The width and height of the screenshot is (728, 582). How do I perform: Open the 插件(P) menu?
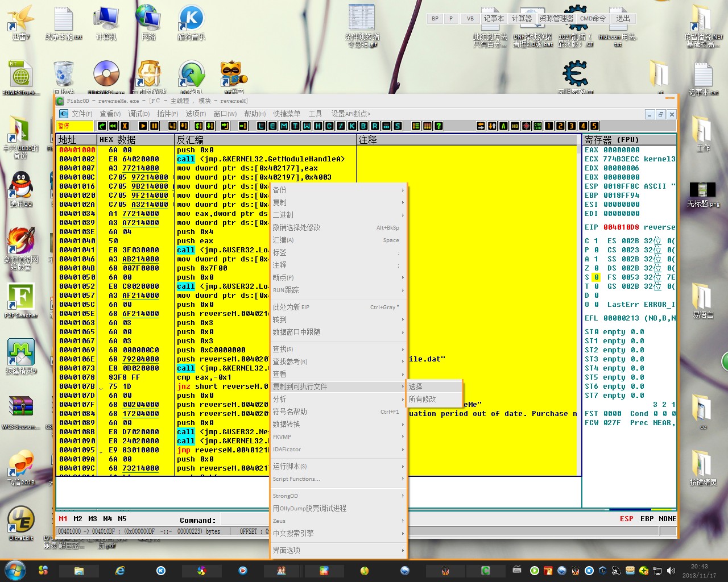(167, 114)
